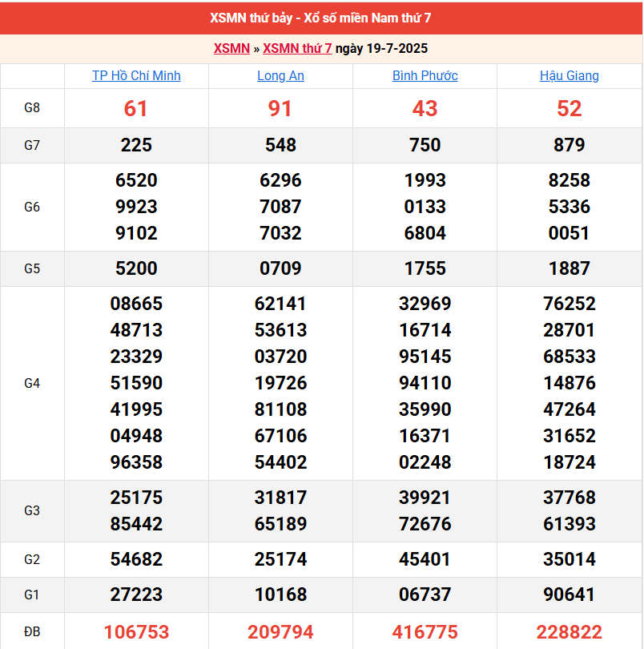Click special prize number 416775

click(425, 632)
